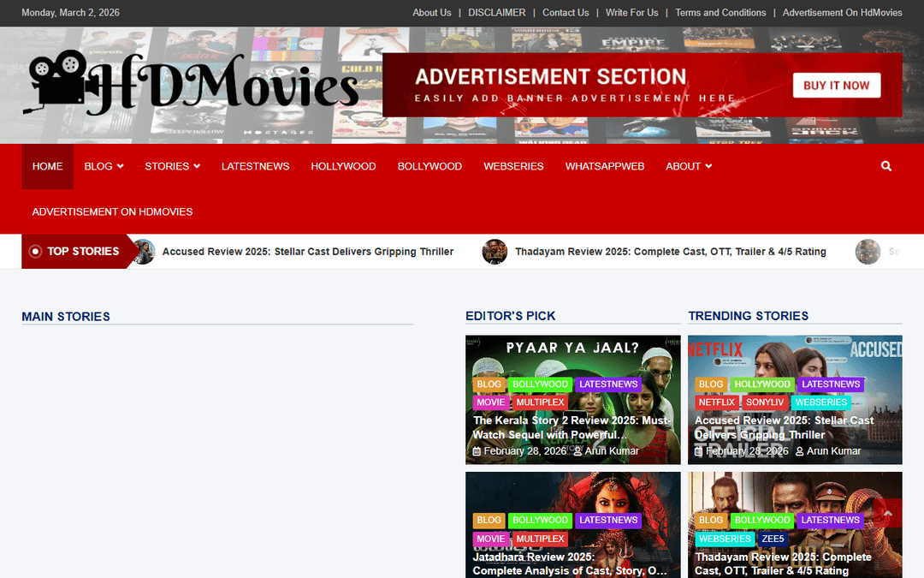
Task: Open the Write For Us link
Action: tap(631, 12)
